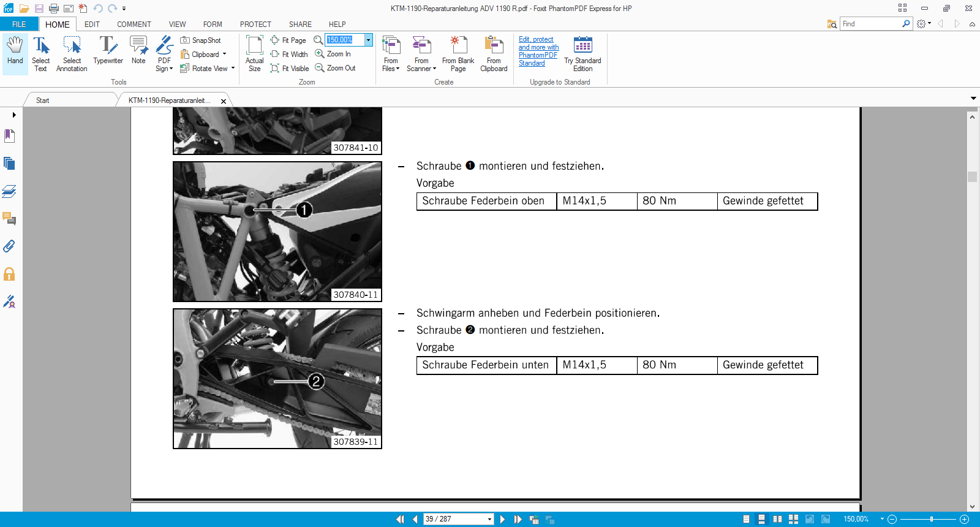The image size is (980, 527).
Task: Open the COMMENT ribbon tab
Action: pos(134,25)
